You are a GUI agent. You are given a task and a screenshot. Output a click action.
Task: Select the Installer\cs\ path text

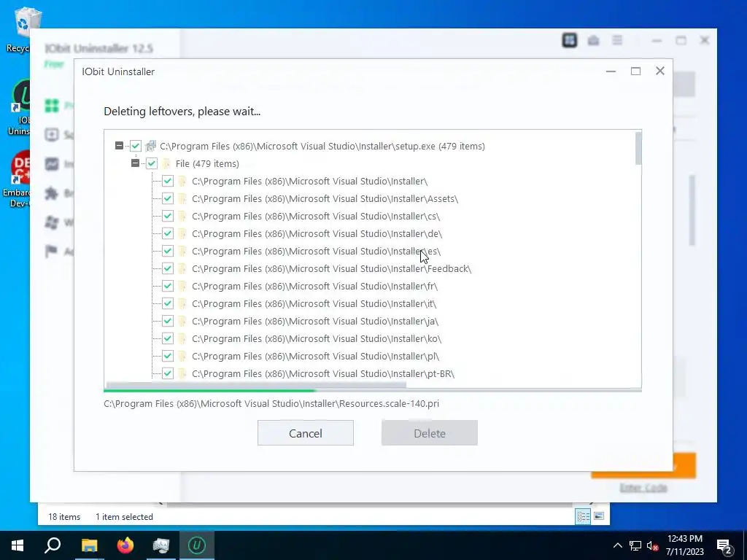[x=316, y=216]
